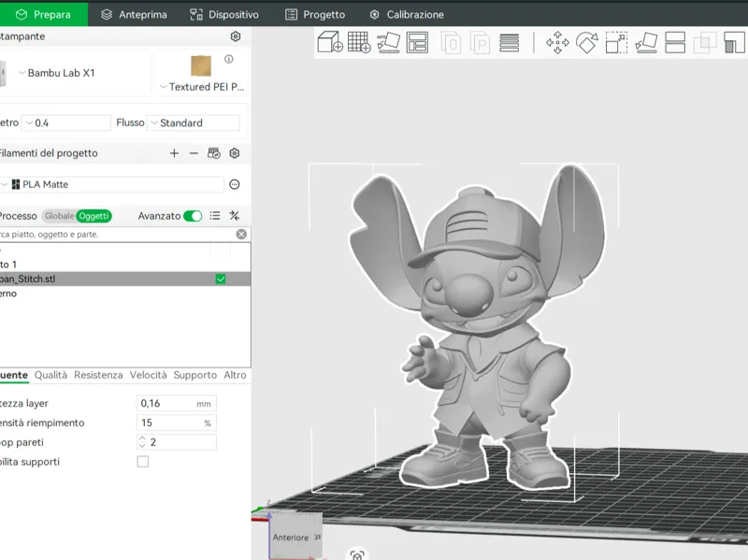The height and width of the screenshot is (560, 748).
Task: Open the Flusso Standard dropdown
Action: point(193,123)
